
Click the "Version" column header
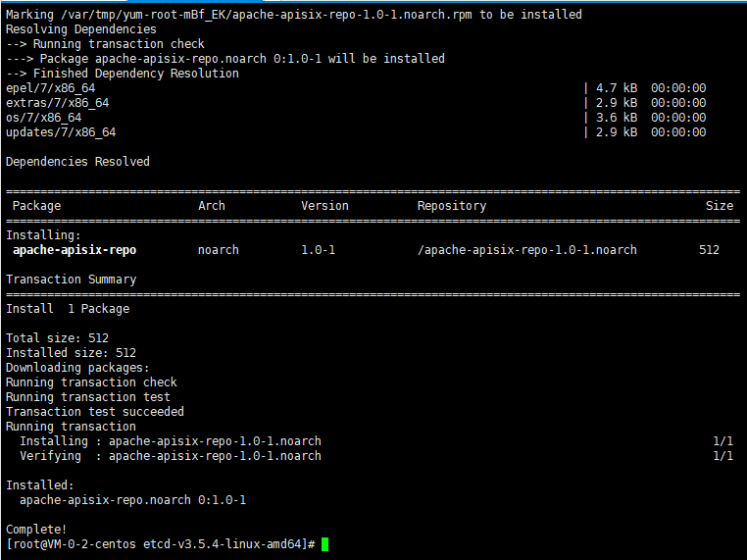pos(324,206)
